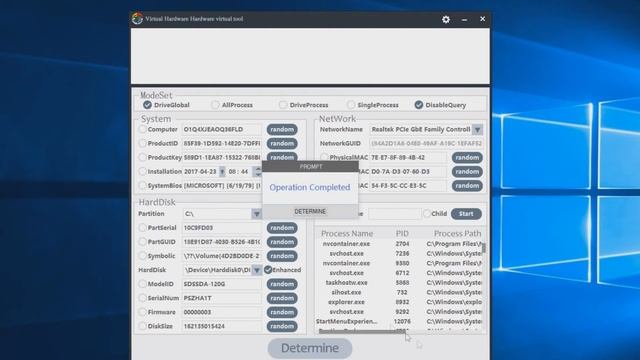Select the DriveGlobal mode
Image resolution: width=640 pixels, height=360 pixels.
(147, 105)
